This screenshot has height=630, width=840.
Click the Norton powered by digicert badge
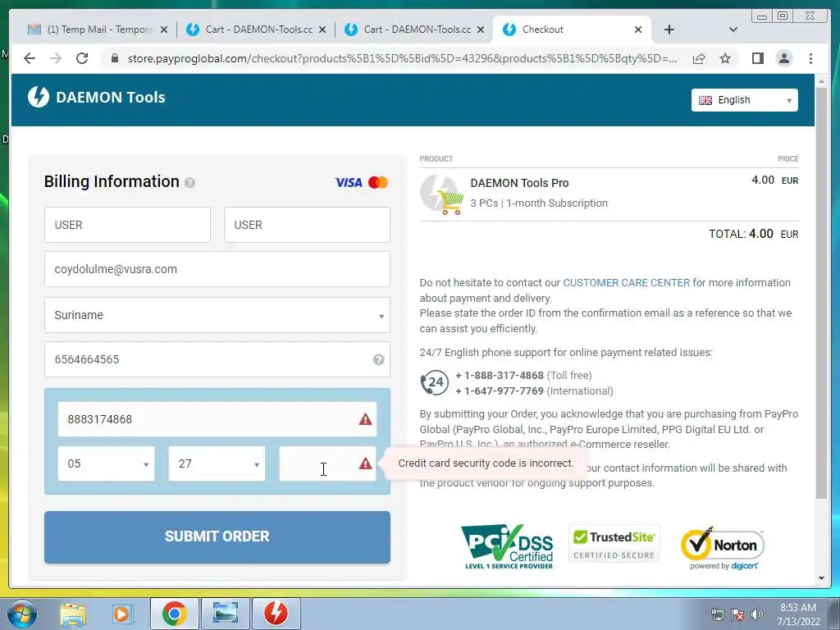(723, 548)
